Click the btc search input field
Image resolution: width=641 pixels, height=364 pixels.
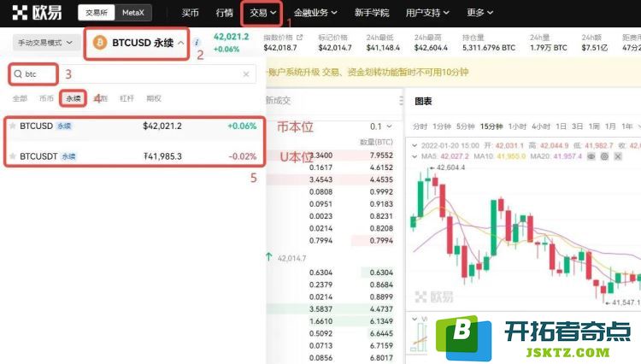click(132, 74)
